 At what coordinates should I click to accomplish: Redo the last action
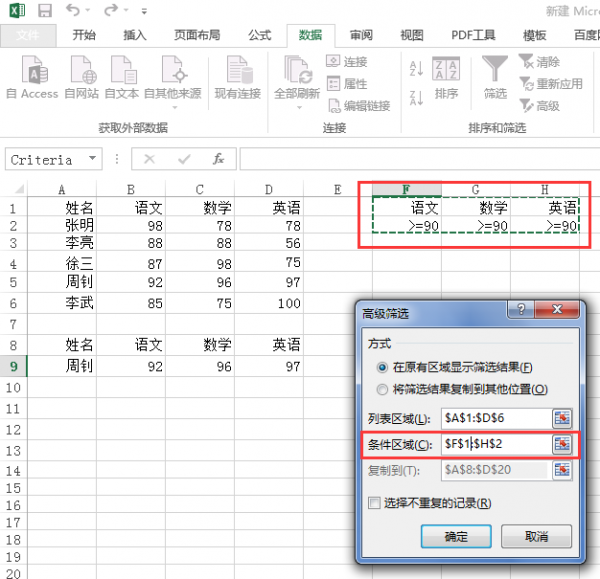pyautogui.click(x=111, y=10)
